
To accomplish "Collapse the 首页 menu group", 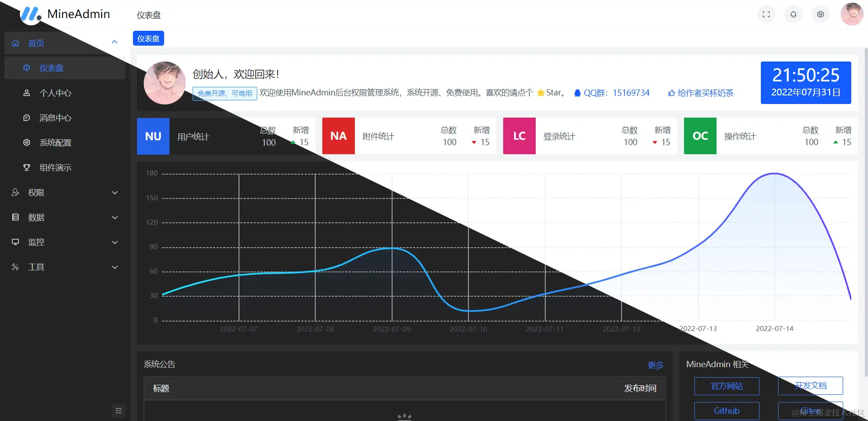I will (x=65, y=43).
